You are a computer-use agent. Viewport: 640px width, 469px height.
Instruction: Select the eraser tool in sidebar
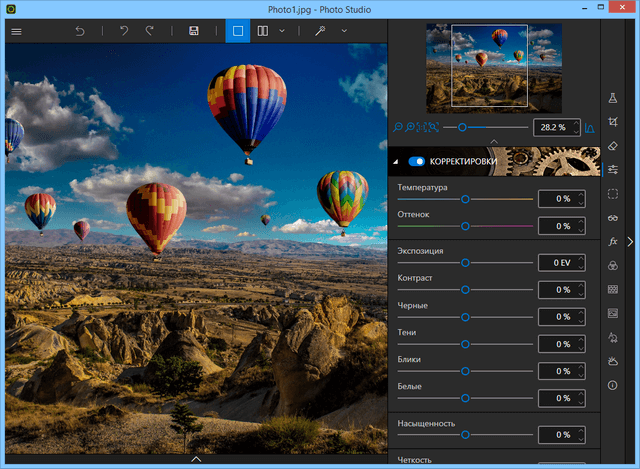pos(613,146)
